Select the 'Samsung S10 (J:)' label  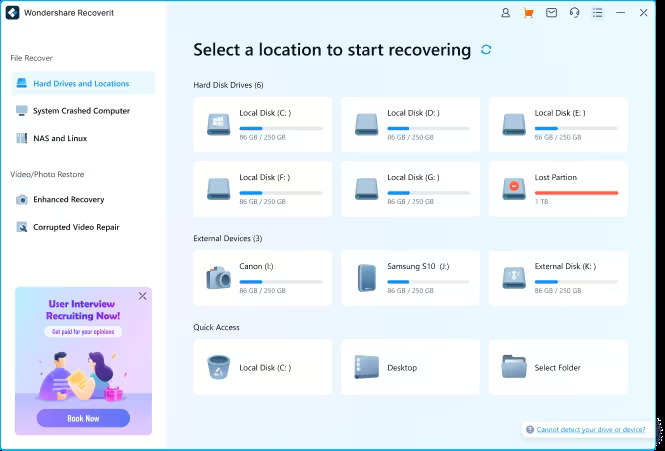tap(418, 266)
